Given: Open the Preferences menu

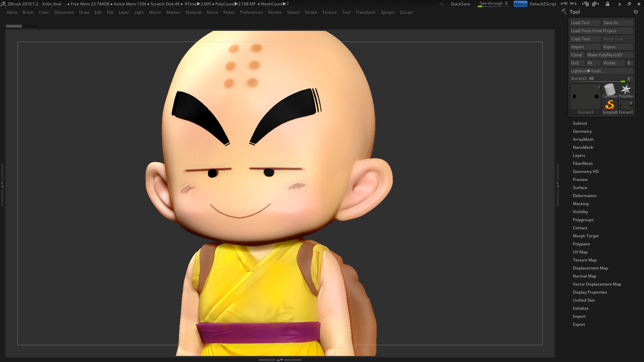Looking at the screenshot, I should click(251, 12).
